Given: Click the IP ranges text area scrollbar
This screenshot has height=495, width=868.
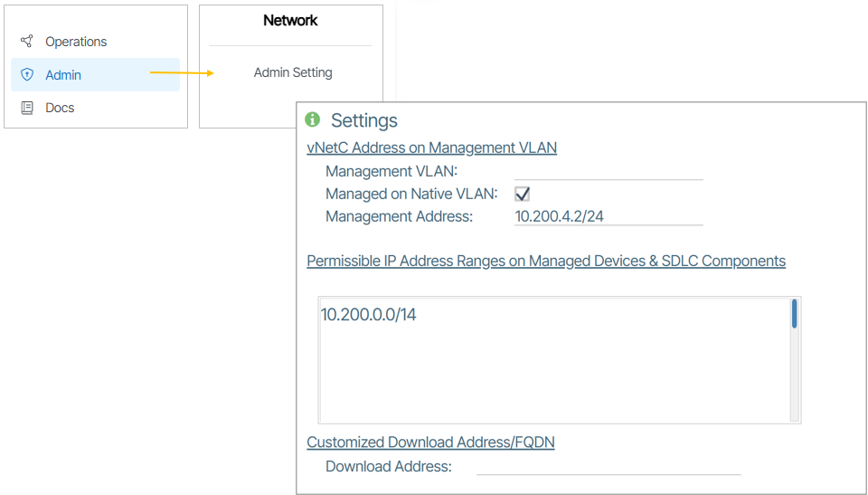Looking at the screenshot, I should (x=795, y=314).
